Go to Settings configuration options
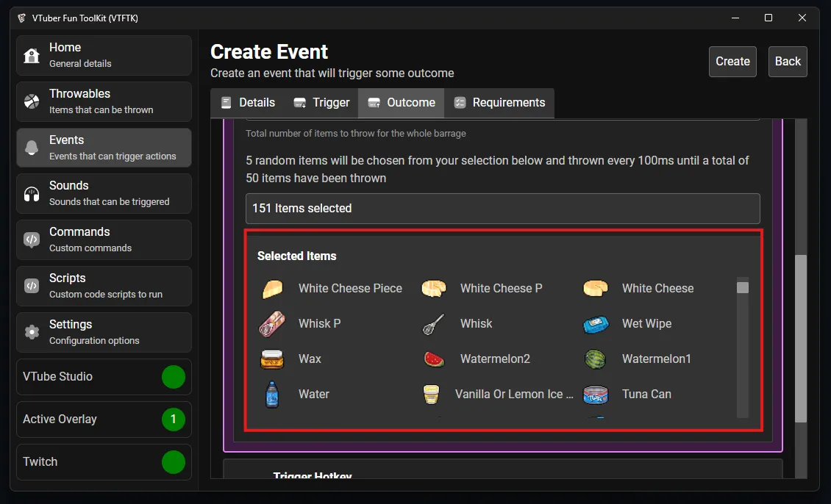831x504 pixels. (x=104, y=332)
